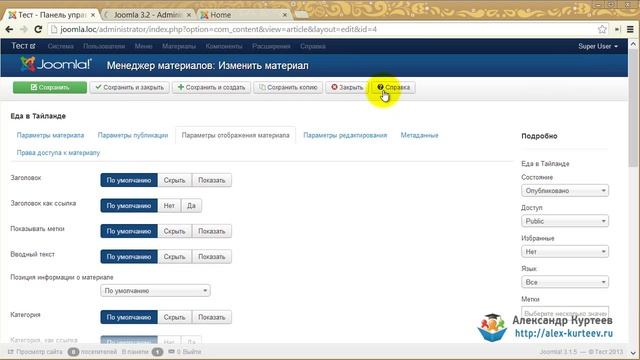The image size is (640, 360).
Task: Set Вводный текст to Скрыть
Action: (174, 257)
